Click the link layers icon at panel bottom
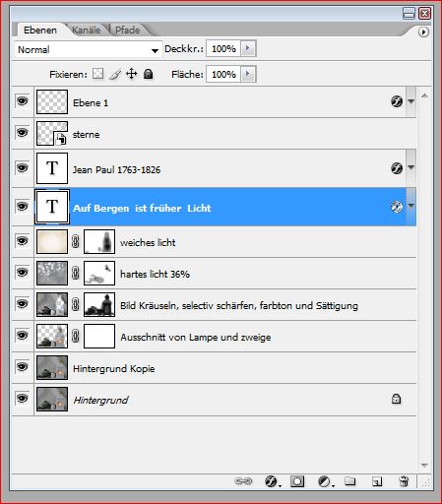Image resolution: width=442 pixels, height=504 pixels. tap(243, 481)
